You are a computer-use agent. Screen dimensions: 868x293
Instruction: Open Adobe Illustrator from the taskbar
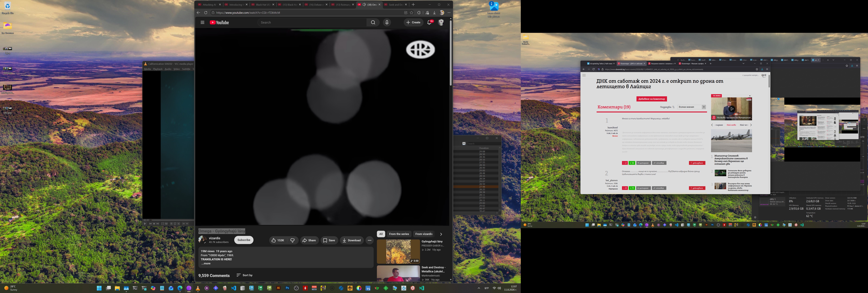278,288
